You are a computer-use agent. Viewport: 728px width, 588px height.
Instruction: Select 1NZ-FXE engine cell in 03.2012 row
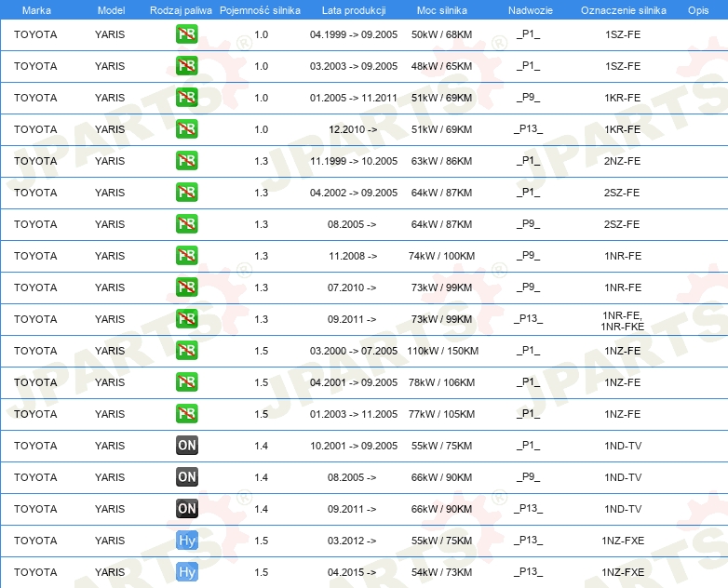pos(623,541)
